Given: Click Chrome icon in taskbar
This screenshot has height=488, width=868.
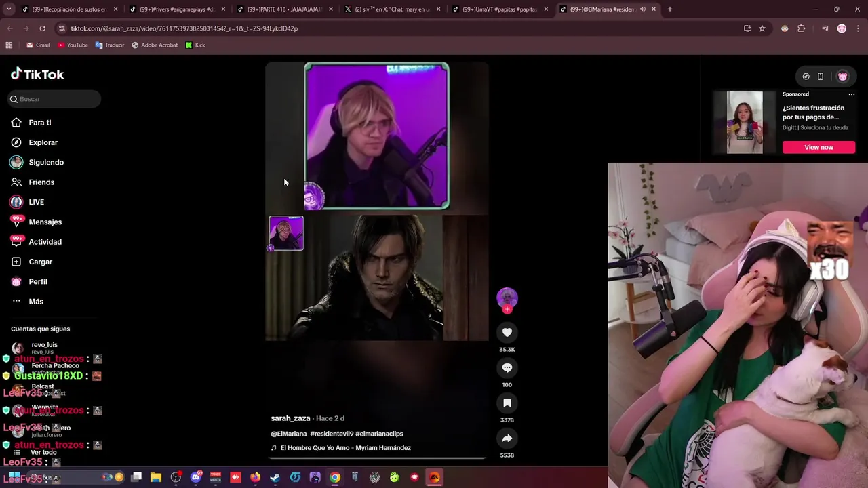Looking at the screenshot, I should tap(335, 477).
